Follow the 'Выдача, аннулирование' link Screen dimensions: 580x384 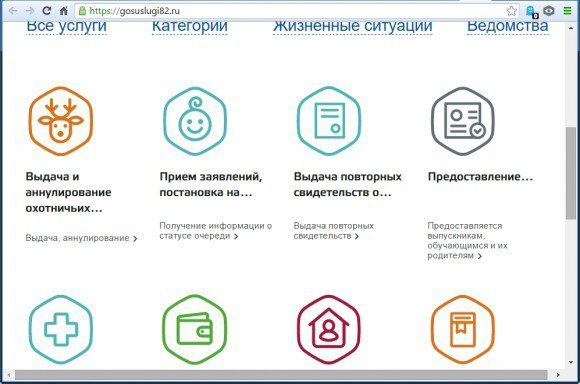[x=81, y=238]
